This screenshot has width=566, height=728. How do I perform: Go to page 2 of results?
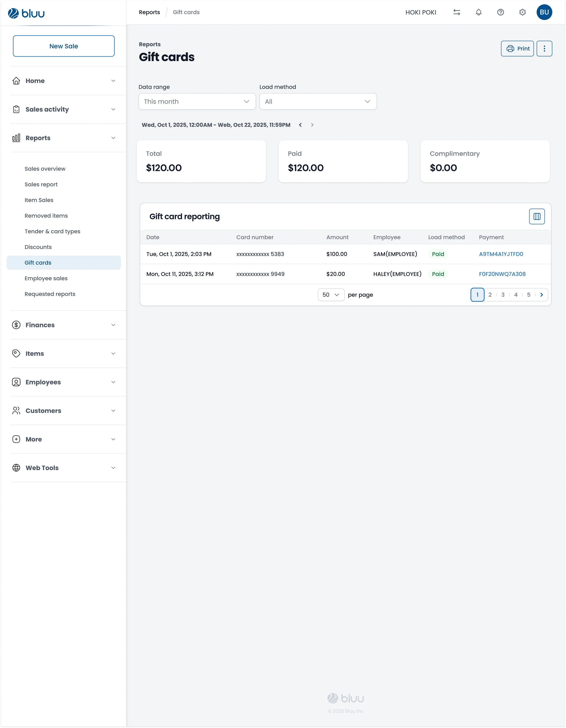pos(490,295)
